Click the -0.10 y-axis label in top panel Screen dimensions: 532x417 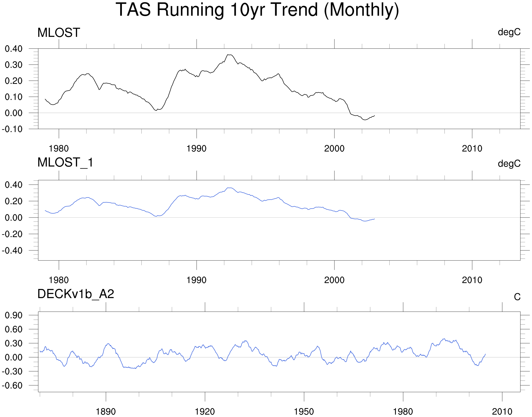point(12,129)
